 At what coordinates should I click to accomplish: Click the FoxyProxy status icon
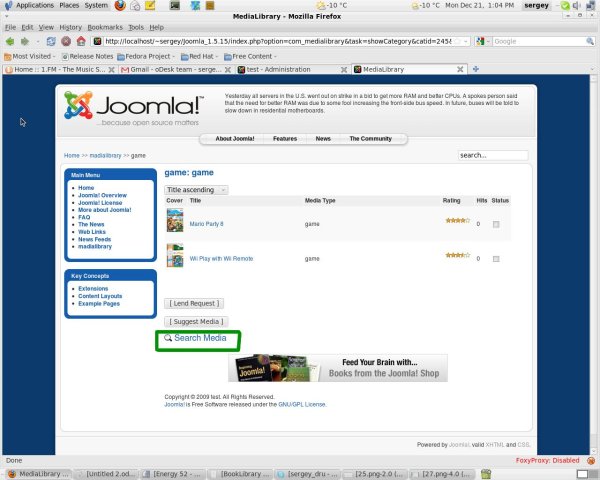591,460
